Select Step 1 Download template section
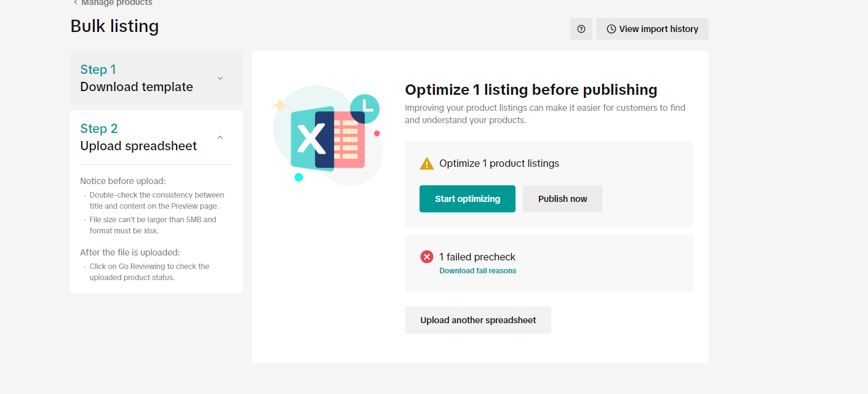The width and height of the screenshot is (868, 394). click(137, 78)
